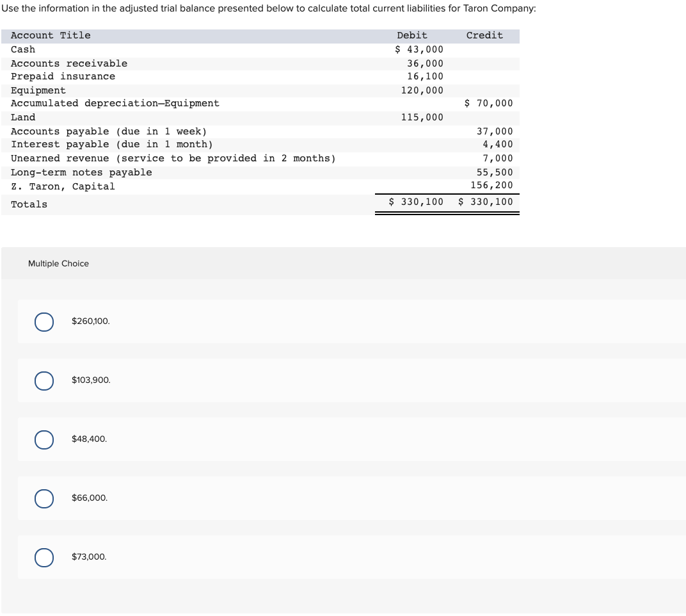This screenshot has height=616, width=686.
Task: Click the 'Multiple Choice' heading text
Action: [58, 264]
